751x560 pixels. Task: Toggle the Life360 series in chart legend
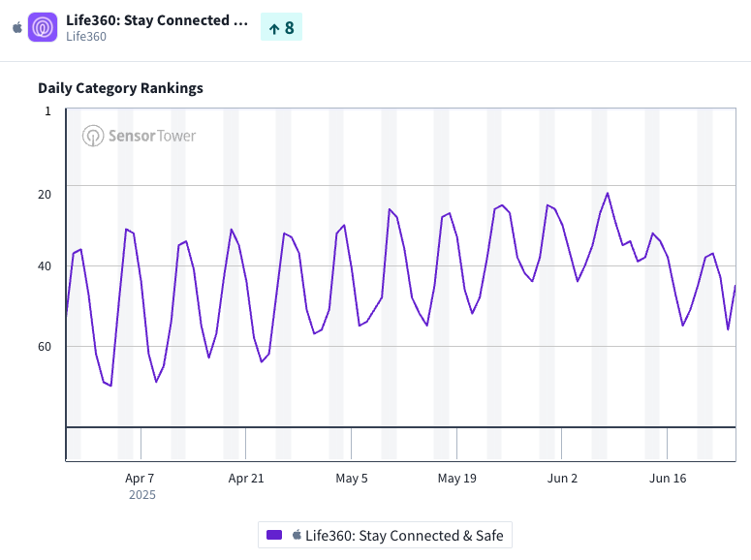click(x=385, y=535)
